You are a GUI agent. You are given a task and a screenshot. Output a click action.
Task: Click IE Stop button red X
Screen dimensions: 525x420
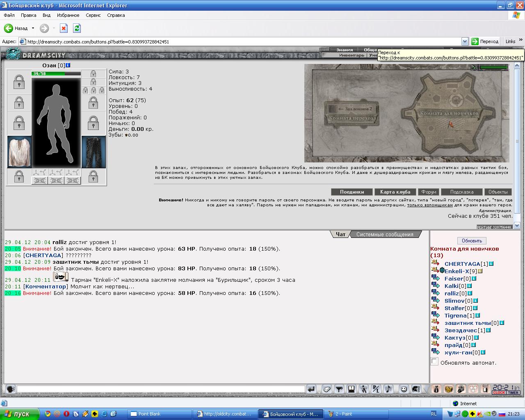click(x=64, y=28)
